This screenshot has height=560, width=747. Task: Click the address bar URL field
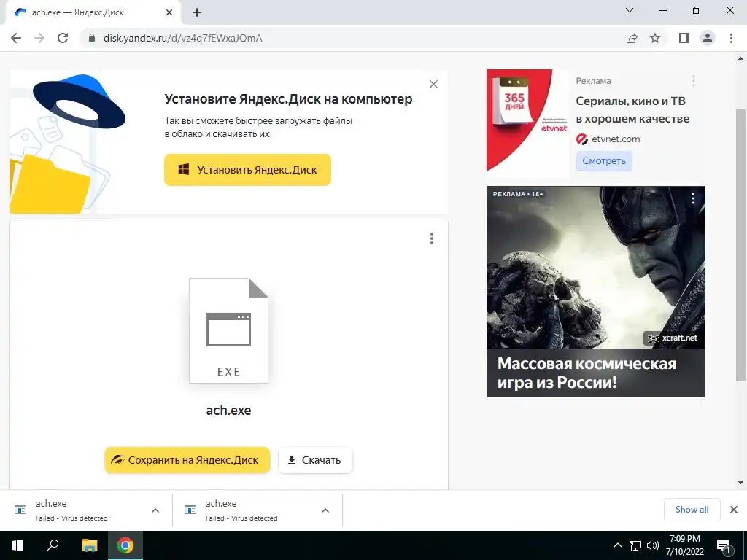[352, 38]
